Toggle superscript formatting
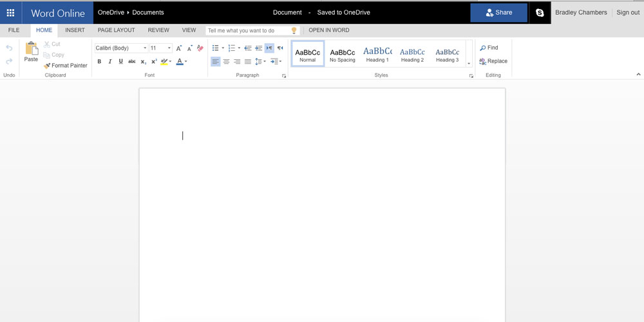 click(154, 61)
